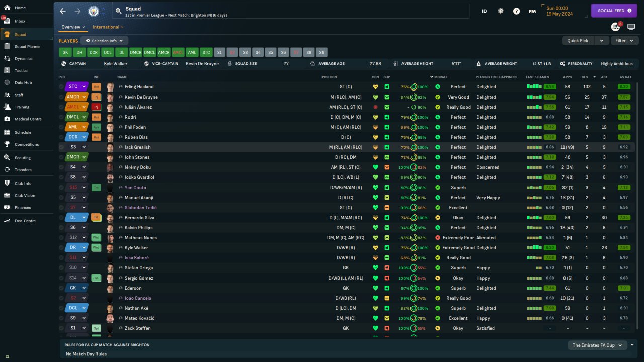Expand the Selection Info dropdown

click(x=104, y=41)
